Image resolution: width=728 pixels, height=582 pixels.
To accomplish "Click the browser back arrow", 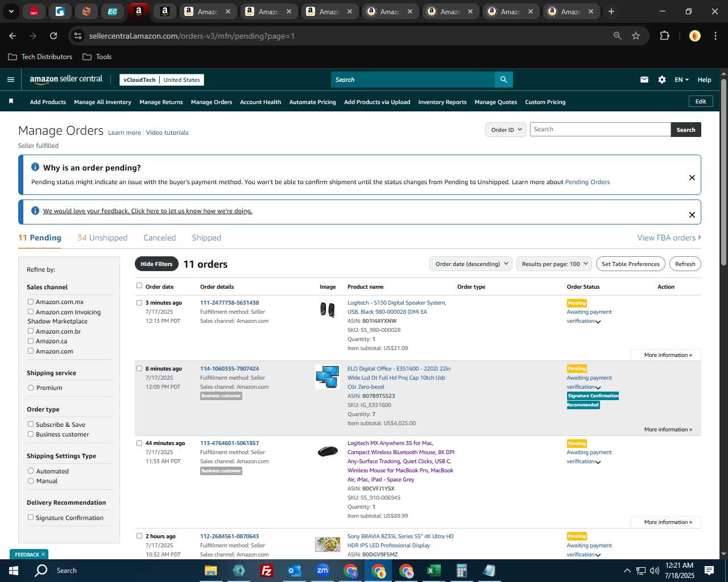I will click(13, 36).
